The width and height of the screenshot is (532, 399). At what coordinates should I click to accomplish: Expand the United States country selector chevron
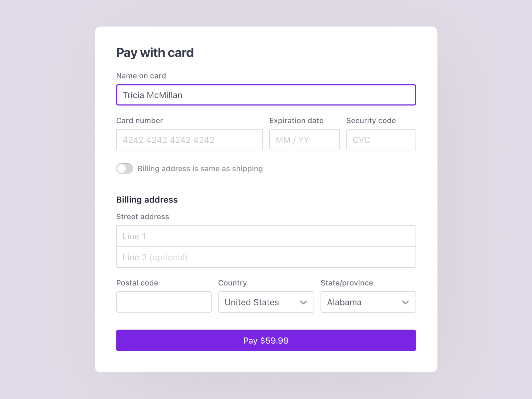pos(303,303)
